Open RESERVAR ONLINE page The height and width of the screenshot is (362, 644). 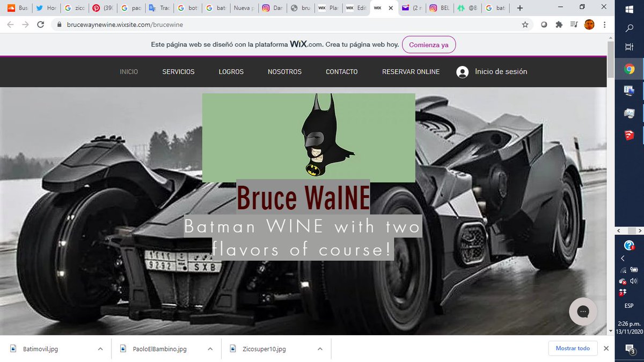(411, 72)
